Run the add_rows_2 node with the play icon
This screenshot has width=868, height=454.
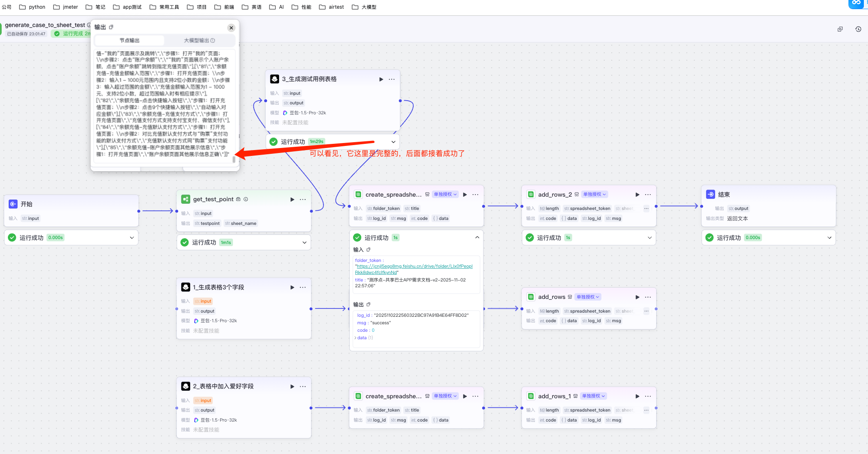point(637,195)
